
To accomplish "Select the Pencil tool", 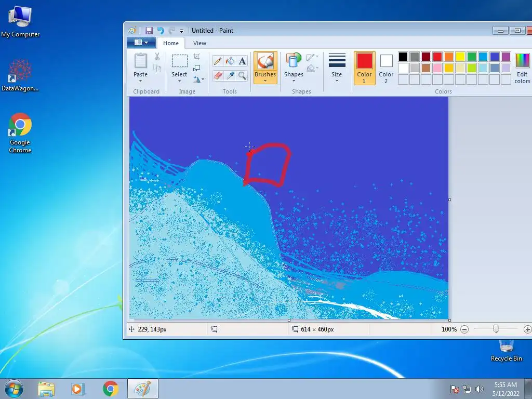I will click(x=218, y=61).
